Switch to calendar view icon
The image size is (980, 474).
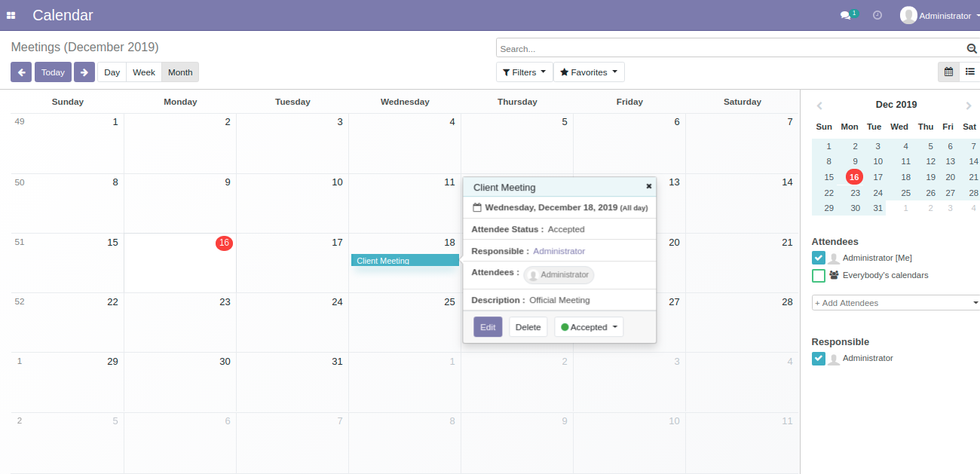(948, 72)
